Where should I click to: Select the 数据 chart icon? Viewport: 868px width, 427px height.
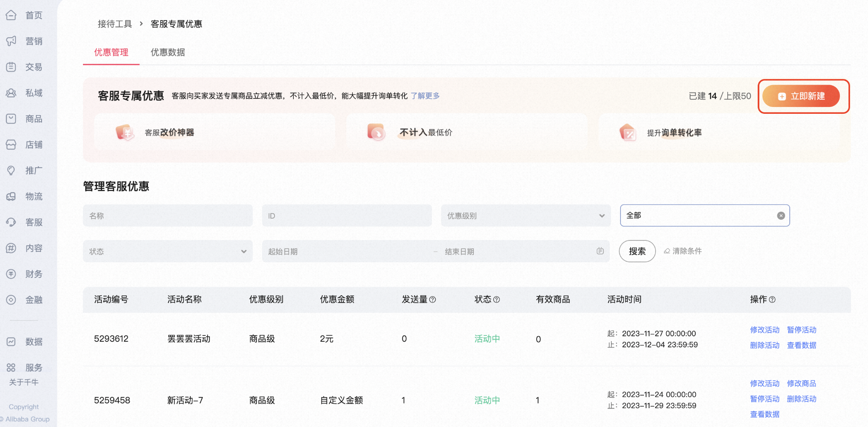[11, 342]
